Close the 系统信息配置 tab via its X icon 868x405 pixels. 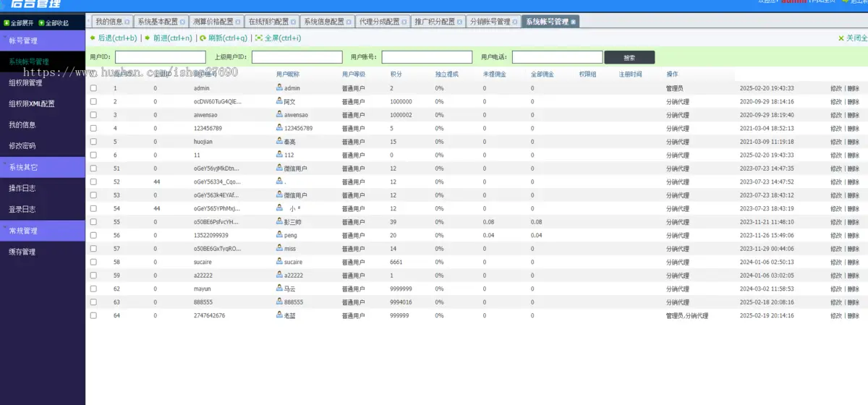tap(349, 22)
